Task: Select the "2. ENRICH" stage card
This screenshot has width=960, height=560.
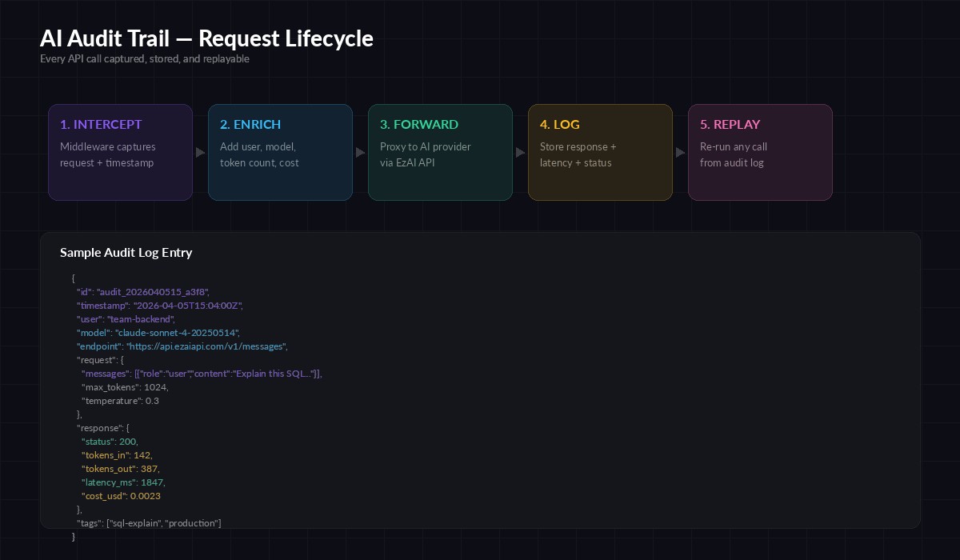Action: [x=280, y=152]
